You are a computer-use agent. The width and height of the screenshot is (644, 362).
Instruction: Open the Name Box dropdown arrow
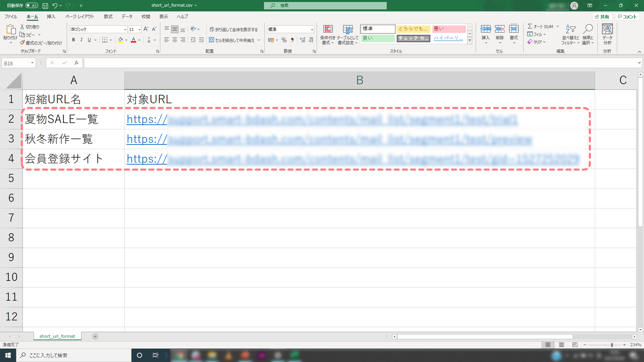tap(32, 63)
